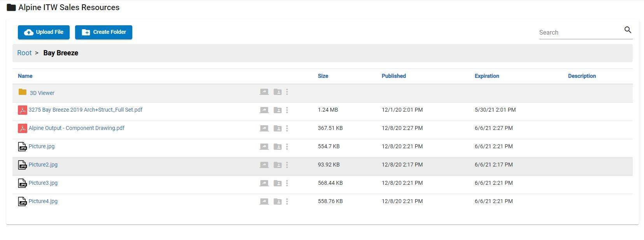Click permissions folder icon for Picture.jpg row

tap(277, 147)
